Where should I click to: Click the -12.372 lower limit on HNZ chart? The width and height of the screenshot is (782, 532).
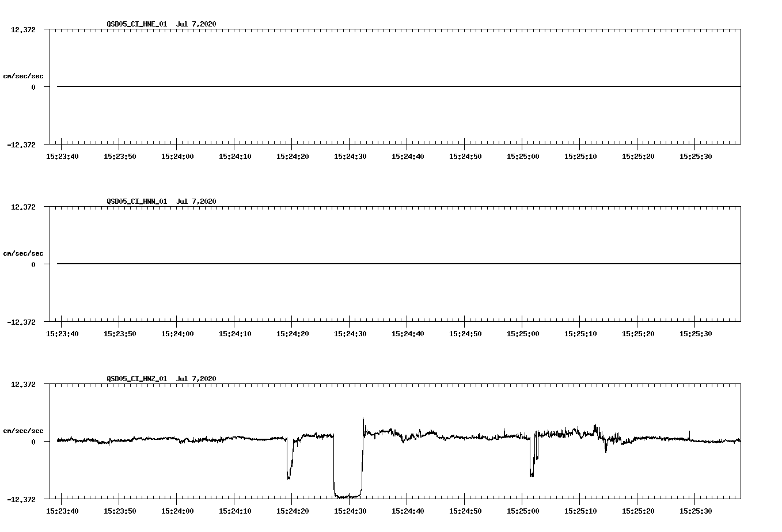tap(21, 499)
